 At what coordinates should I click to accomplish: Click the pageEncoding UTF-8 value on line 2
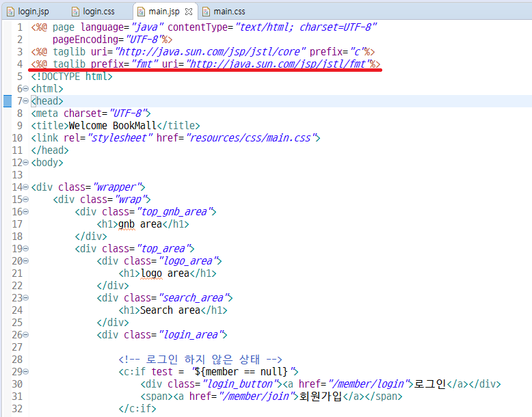tap(144, 40)
